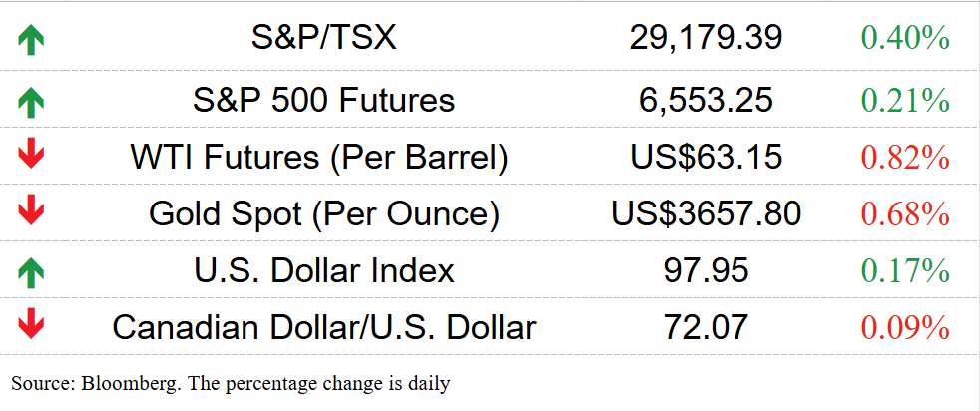Click the 29,179.39 index value
This screenshot has height=411, width=980.
tap(706, 39)
